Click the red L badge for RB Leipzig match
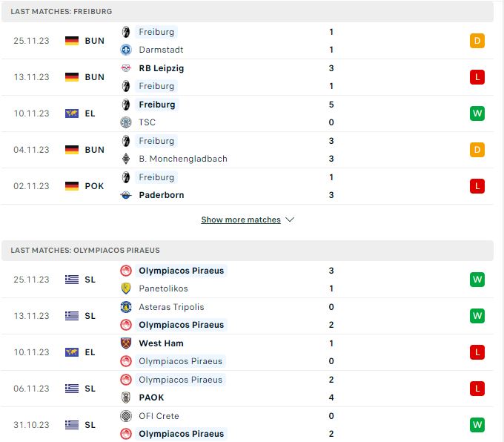The image size is (504, 442). 477,77
